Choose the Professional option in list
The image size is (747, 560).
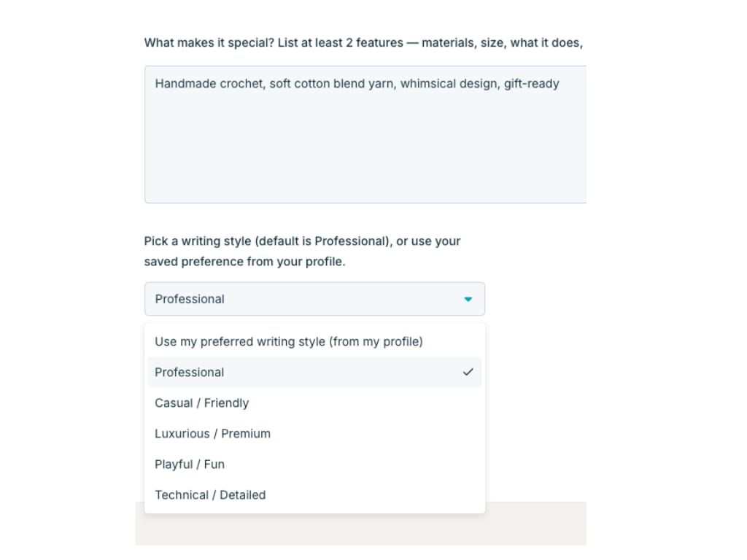tap(190, 372)
